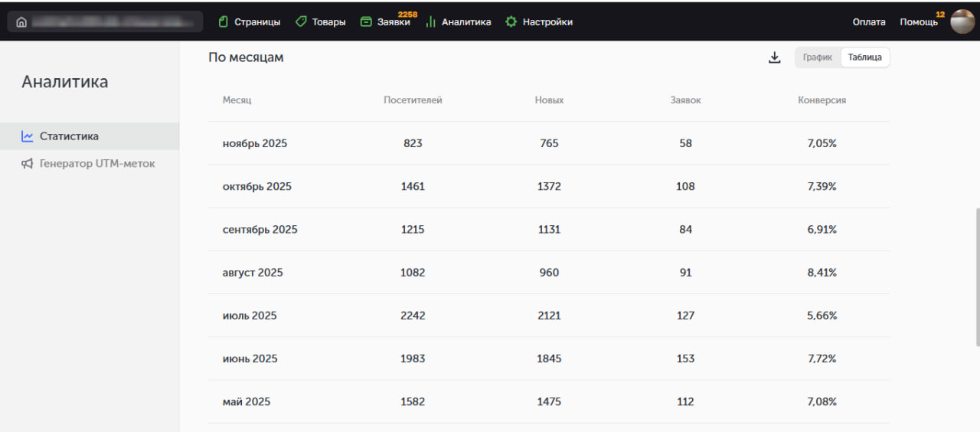Switch view to График
Screen dimensions: 980x432
818,57
